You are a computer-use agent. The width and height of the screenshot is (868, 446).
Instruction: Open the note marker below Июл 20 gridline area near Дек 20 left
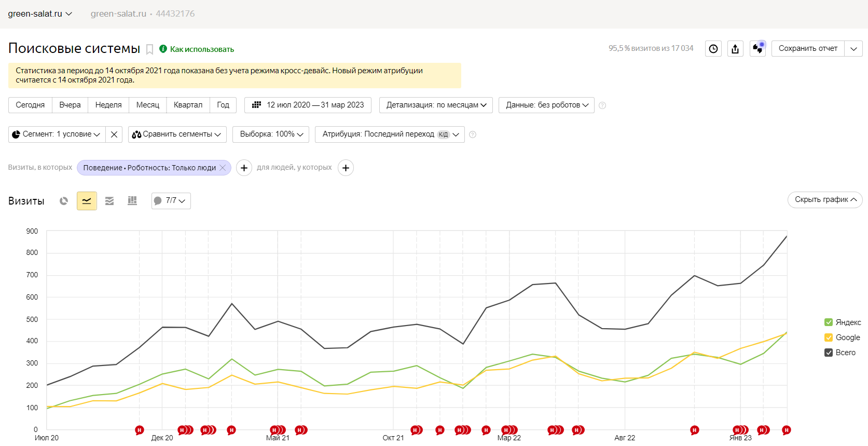[140, 430]
